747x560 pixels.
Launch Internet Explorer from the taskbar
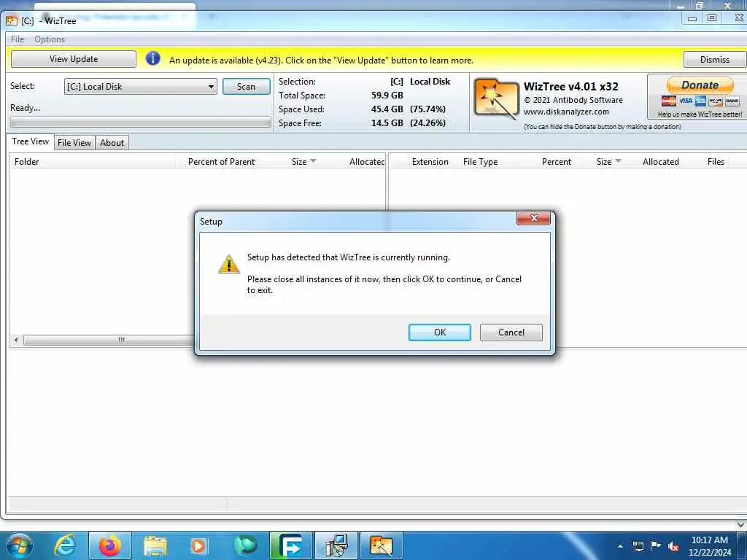(65, 545)
